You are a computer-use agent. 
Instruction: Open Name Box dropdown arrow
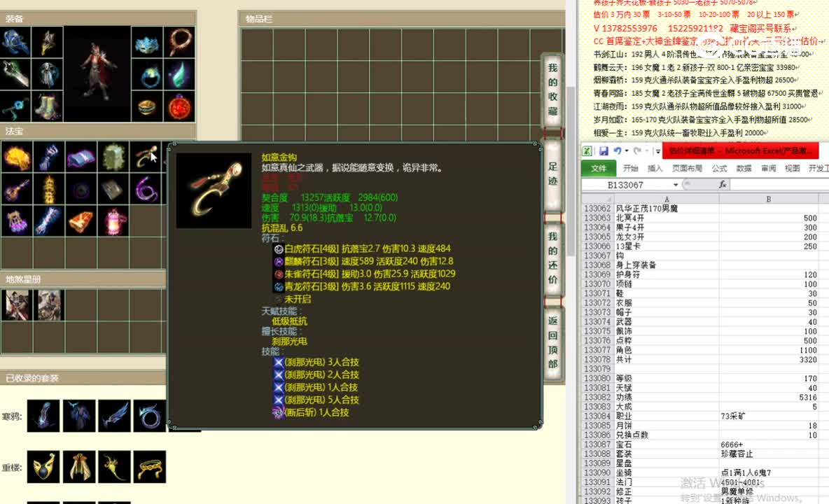coord(676,185)
